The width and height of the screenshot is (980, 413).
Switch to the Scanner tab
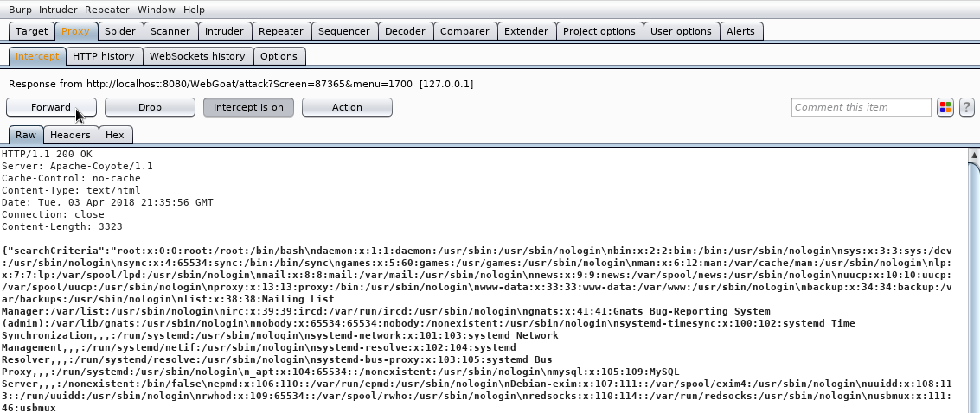point(170,31)
